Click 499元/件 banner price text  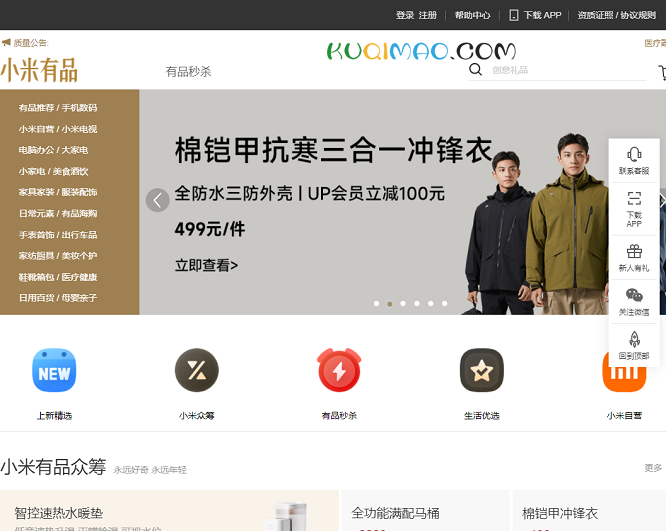209,229
